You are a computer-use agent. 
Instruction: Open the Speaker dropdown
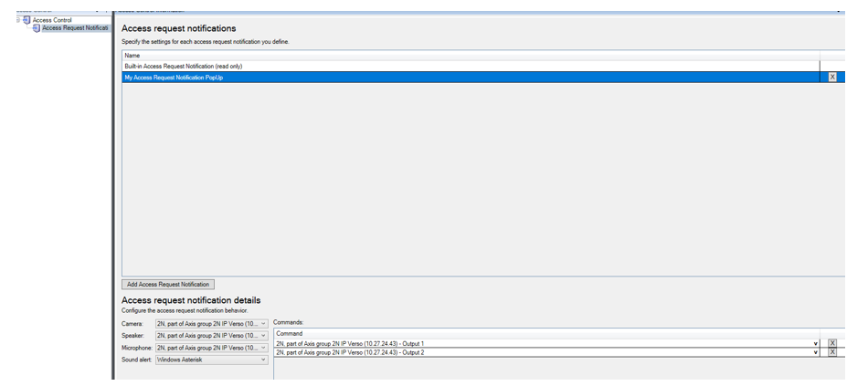(264, 336)
